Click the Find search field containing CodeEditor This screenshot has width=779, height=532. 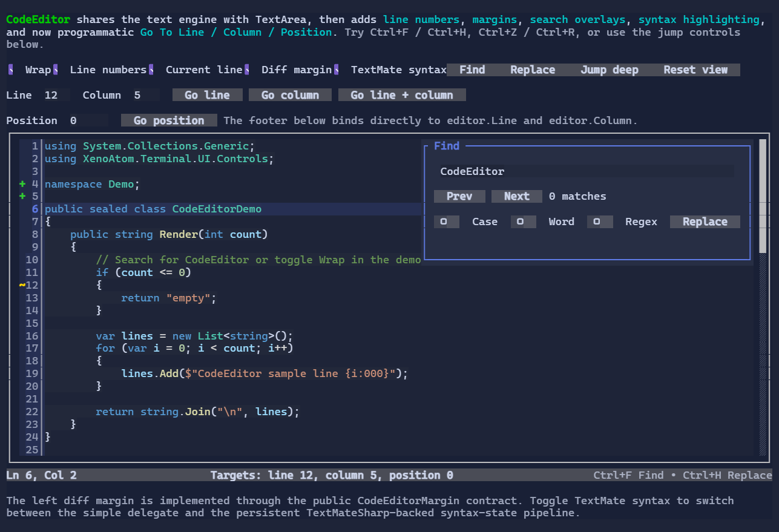[x=587, y=171]
